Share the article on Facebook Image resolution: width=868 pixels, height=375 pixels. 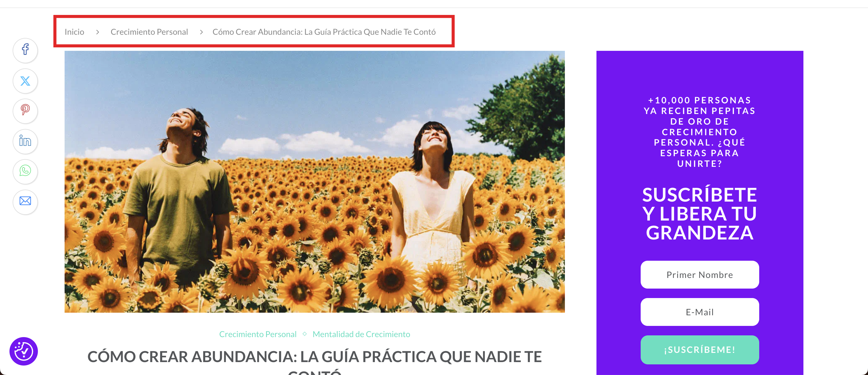[25, 50]
